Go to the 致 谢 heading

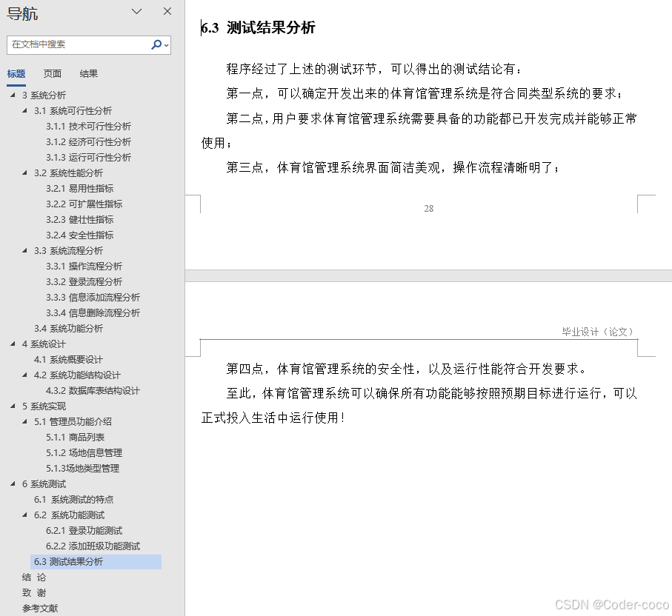coord(34,593)
